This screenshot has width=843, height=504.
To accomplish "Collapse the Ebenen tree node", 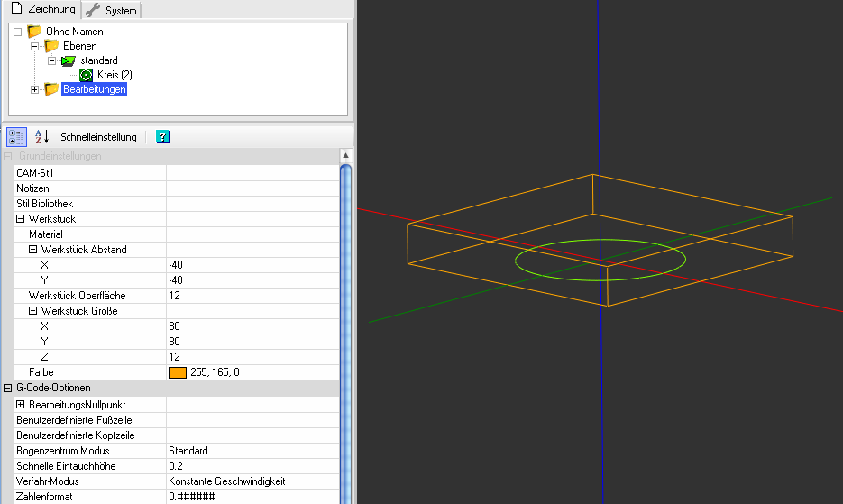I will tap(35, 46).
